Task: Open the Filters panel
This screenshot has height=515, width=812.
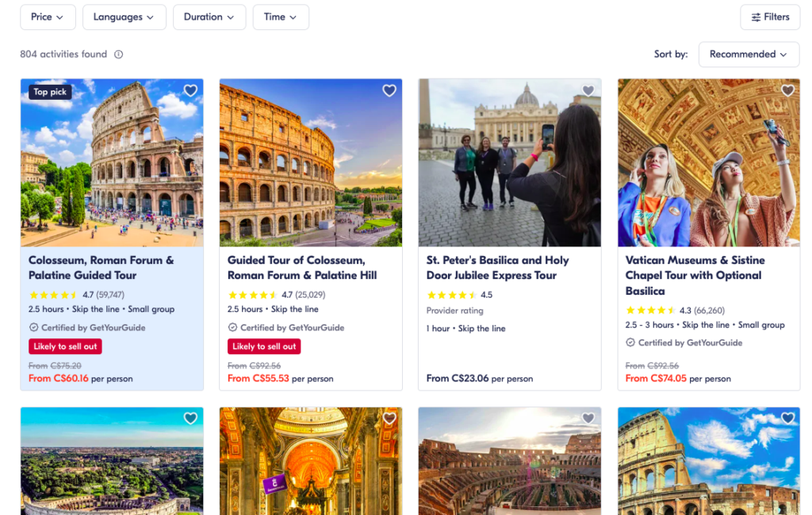Action: click(x=770, y=17)
